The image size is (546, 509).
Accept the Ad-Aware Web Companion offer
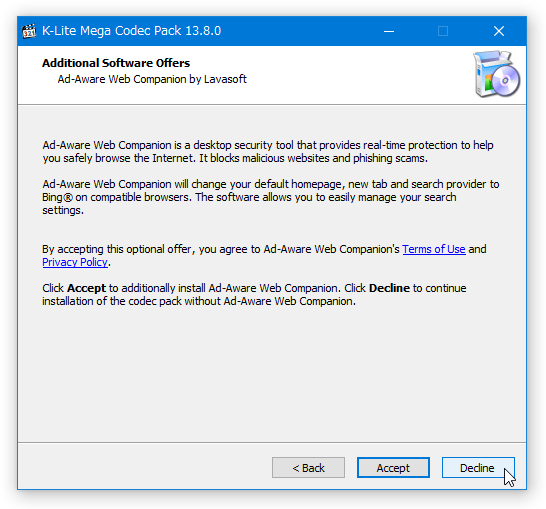(x=393, y=468)
